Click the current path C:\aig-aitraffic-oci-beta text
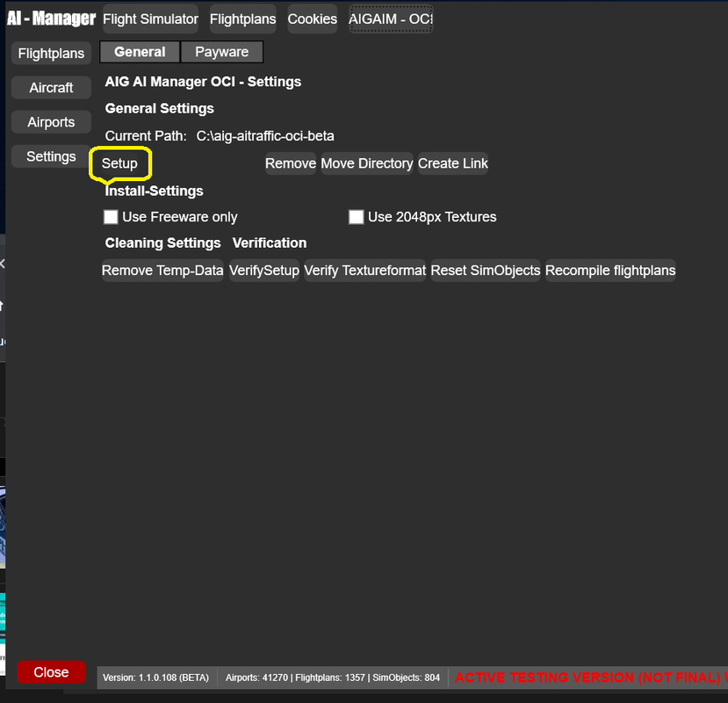Screen dimensions: 728x703 click(x=265, y=136)
